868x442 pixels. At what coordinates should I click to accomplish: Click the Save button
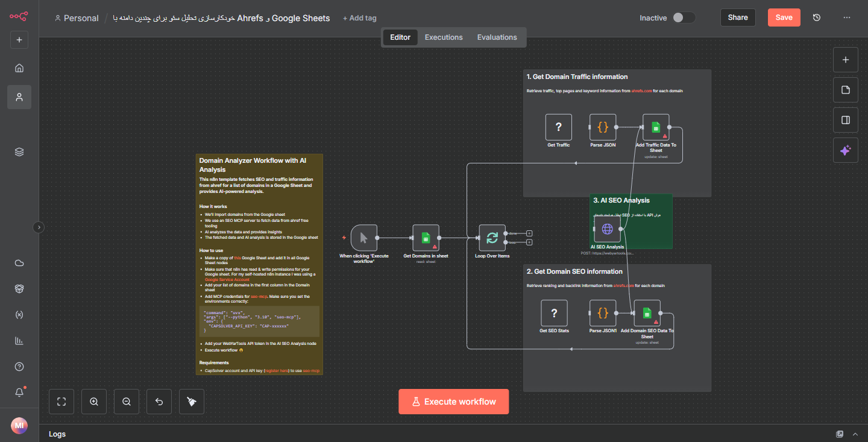[784, 17]
